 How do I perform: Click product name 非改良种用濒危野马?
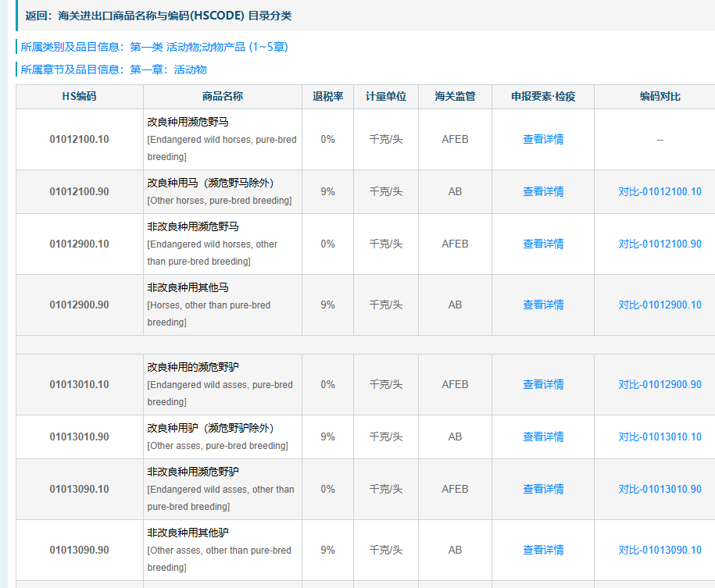coord(193,227)
